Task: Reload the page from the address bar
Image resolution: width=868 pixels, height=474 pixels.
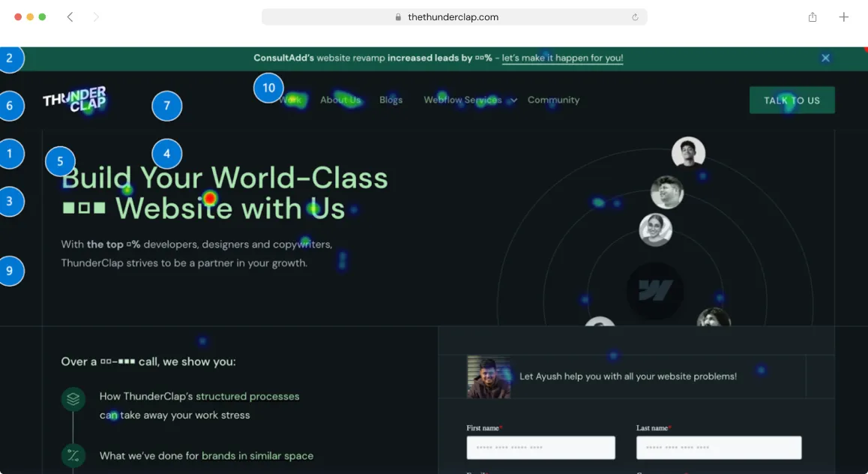Action: 635,17
